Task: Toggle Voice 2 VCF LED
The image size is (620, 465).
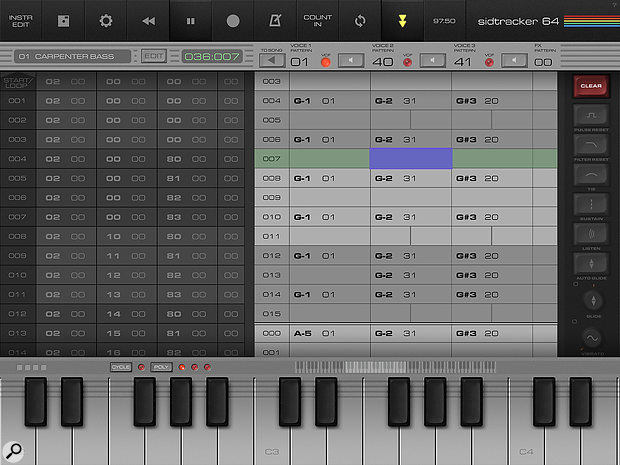Action: point(407,62)
